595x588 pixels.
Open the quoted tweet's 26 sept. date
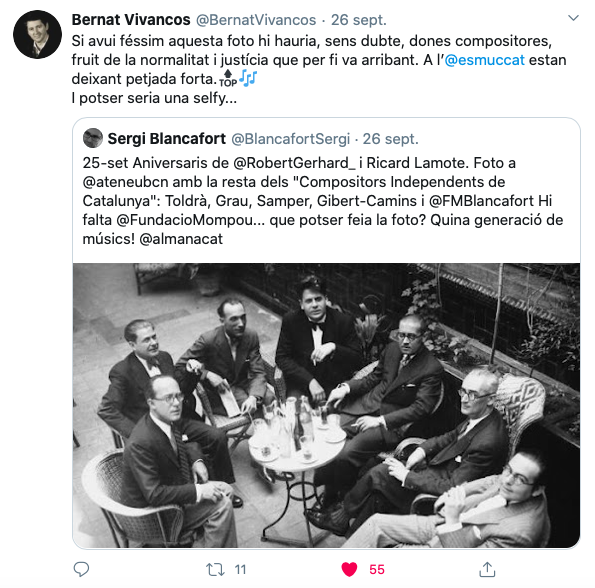coord(390,139)
